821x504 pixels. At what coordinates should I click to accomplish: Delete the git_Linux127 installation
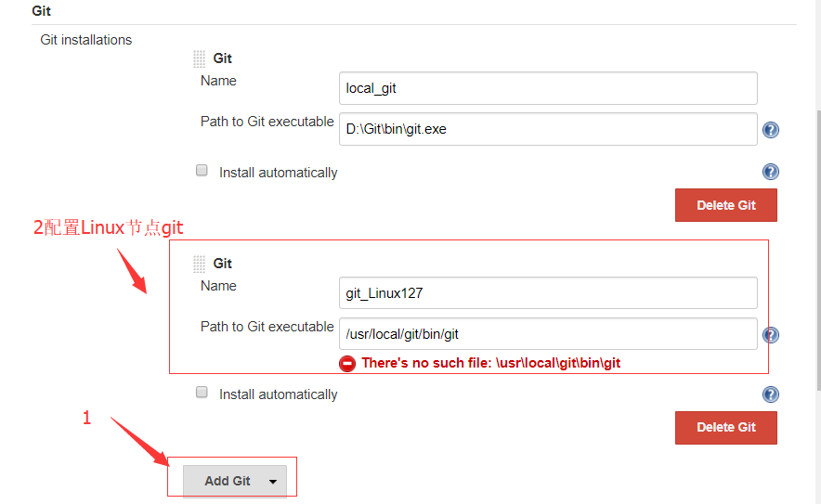[725, 427]
